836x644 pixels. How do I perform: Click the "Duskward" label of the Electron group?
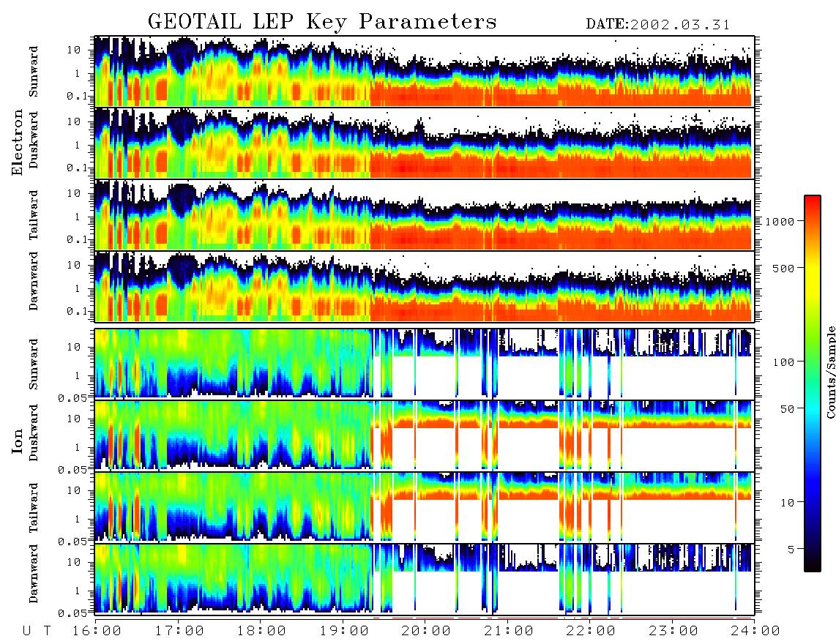[x=34, y=140]
